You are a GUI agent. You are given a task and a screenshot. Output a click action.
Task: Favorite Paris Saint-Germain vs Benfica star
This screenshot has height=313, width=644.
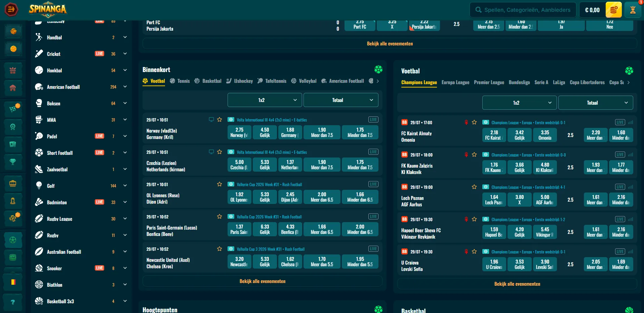click(219, 216)
